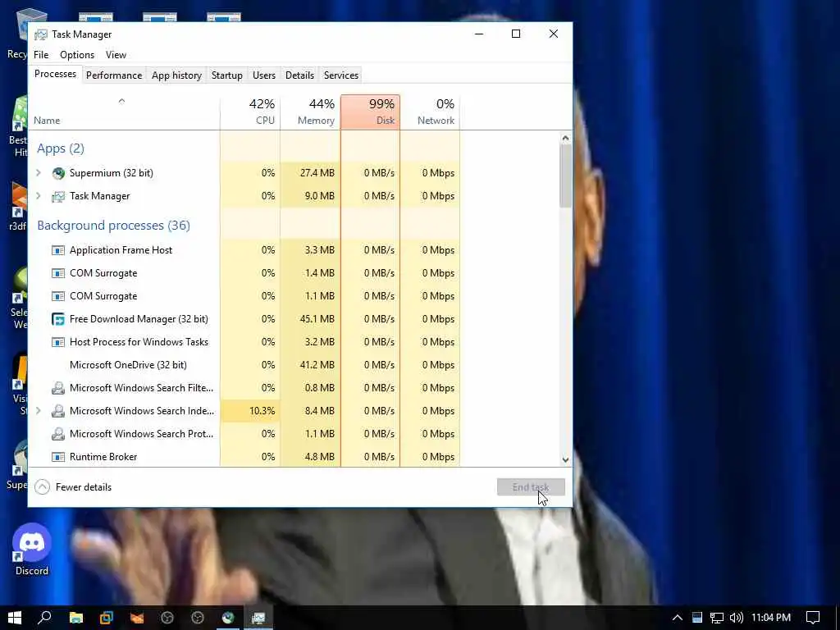The height and width of the screenshot is (630, 840).
Task: Select the Microsoft OneDrive (32 bit) row
Action: tap(244, 365)
